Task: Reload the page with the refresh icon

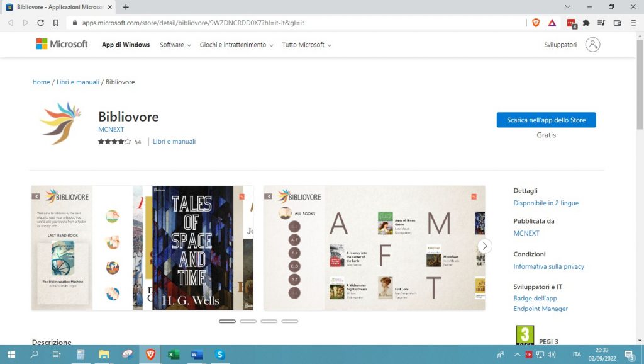Action: [x=41, y=23]
